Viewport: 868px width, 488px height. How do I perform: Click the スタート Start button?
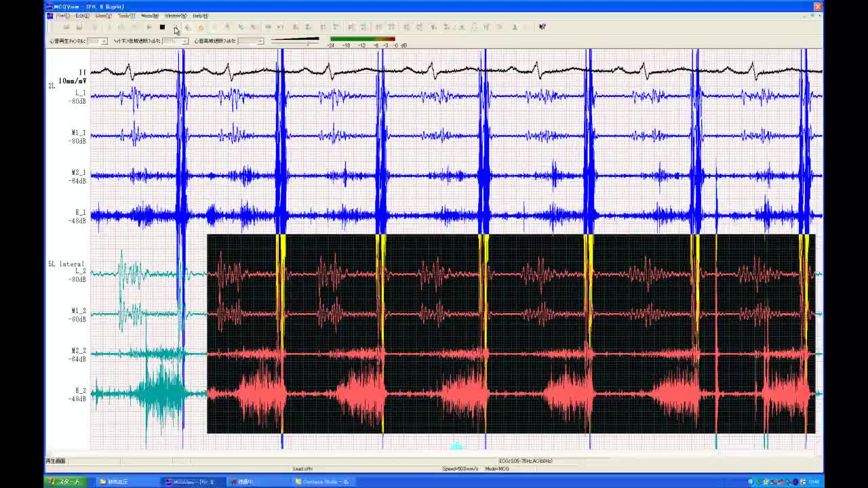pos(65,482)
